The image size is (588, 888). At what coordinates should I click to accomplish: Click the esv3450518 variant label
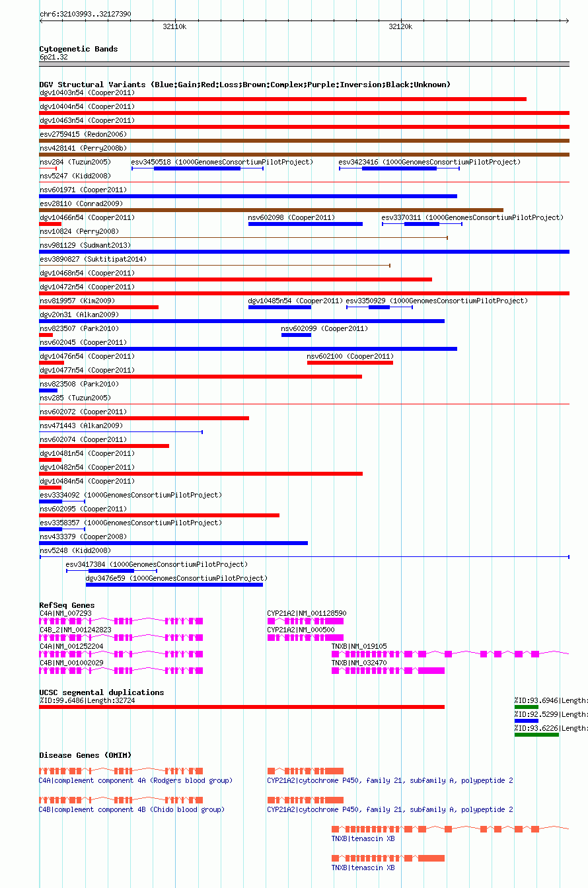coord(222,162)
